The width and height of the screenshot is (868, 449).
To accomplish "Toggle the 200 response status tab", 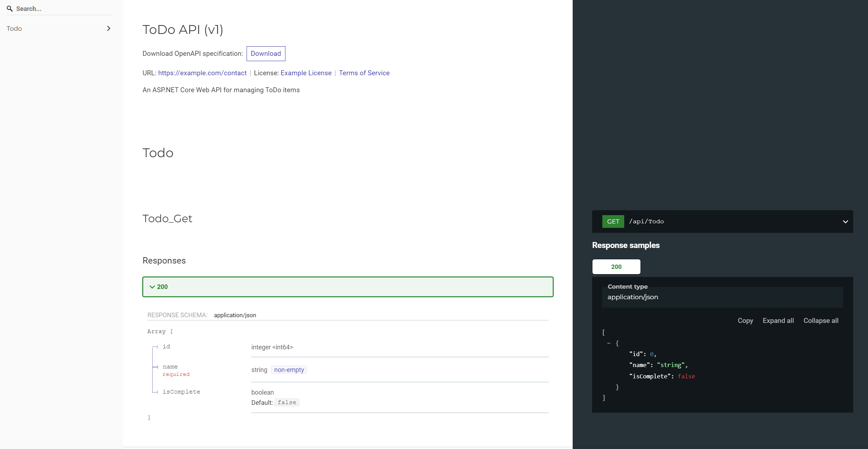I will coord(617,267).
